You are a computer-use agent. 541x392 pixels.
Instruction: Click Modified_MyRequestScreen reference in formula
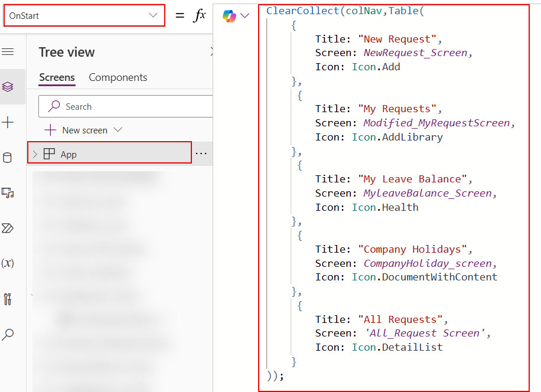(x=436, y=123)
